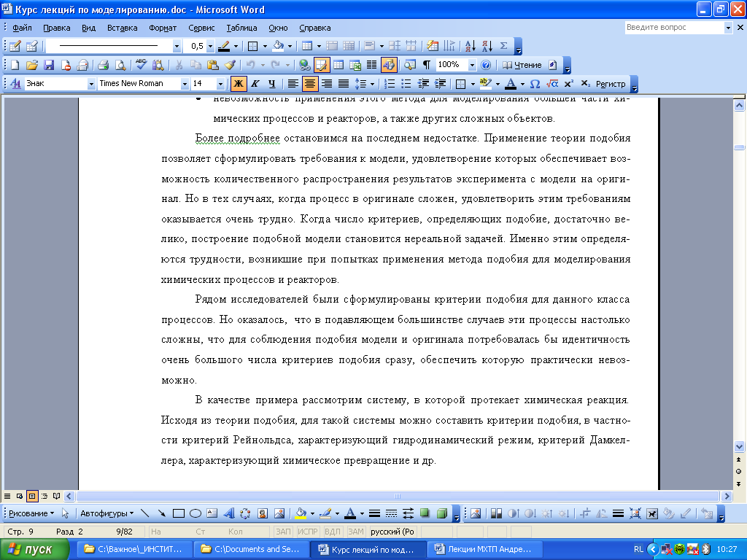Viewport: 747px width, 560px height.
Task: Center the paragraph text
Action: [x=309, y=84]
